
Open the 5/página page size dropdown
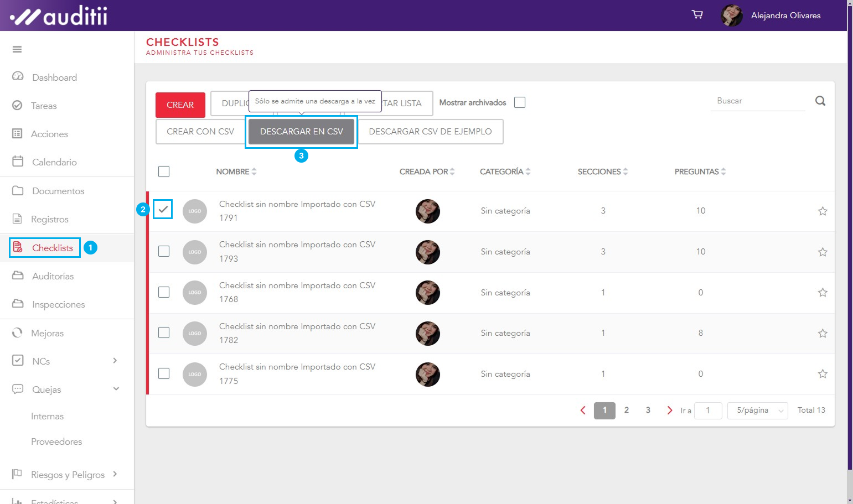[x=757, y=411]
